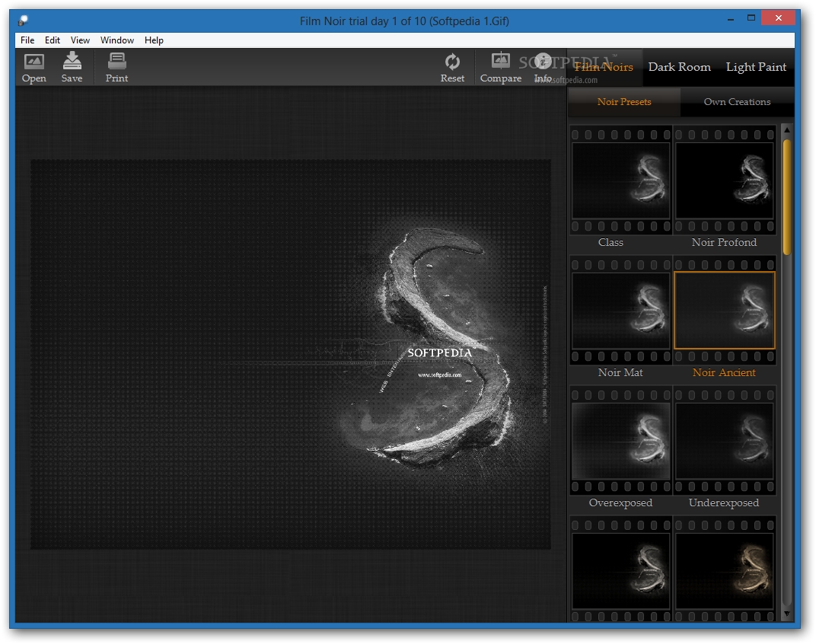
Task: Minimize the Film Noir window
Action: tap(731, 19)
